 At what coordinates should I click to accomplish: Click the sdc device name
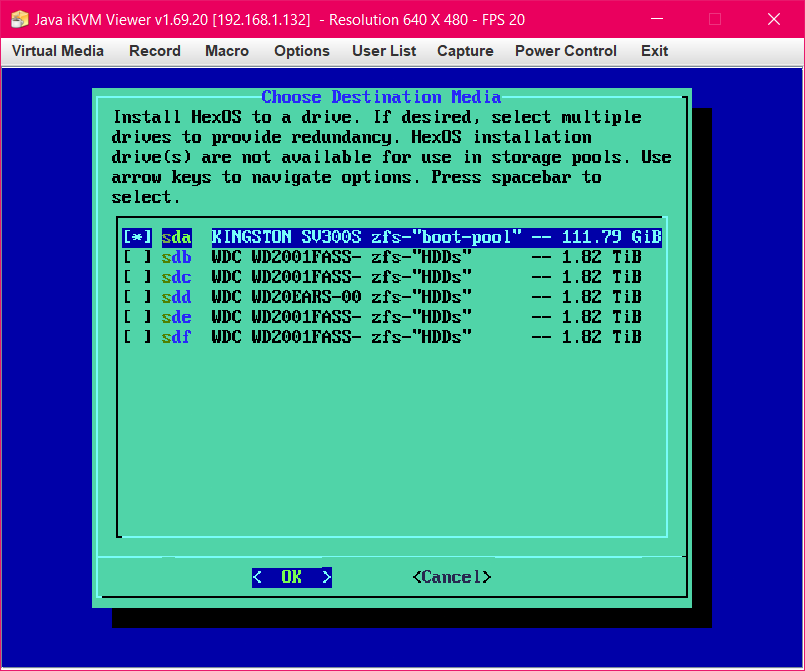tap(177, 277)
